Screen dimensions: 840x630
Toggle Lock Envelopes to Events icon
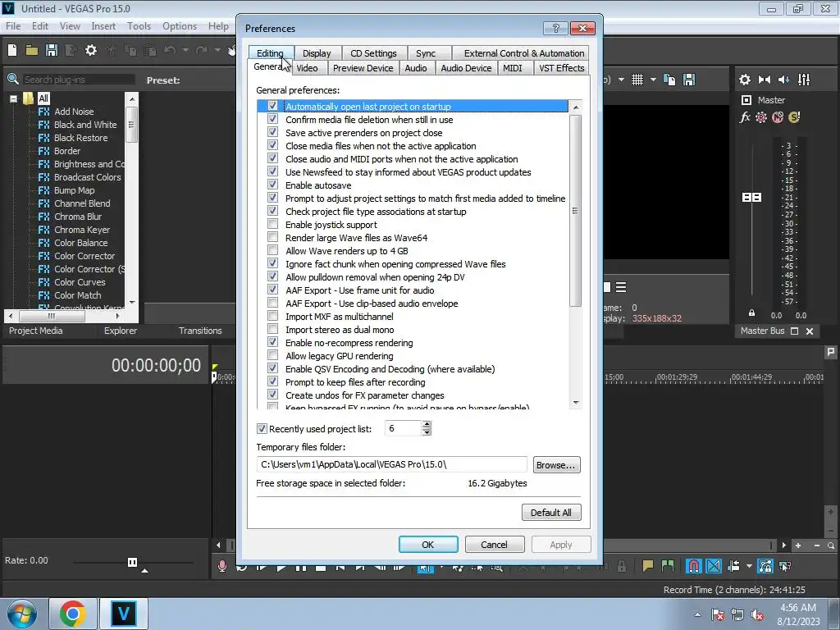coord(765,566)
